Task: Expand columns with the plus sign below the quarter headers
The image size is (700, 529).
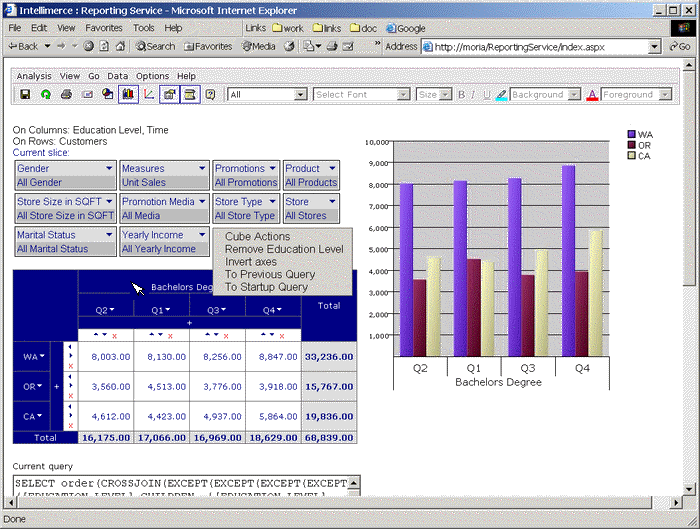Action: (189, 322)
